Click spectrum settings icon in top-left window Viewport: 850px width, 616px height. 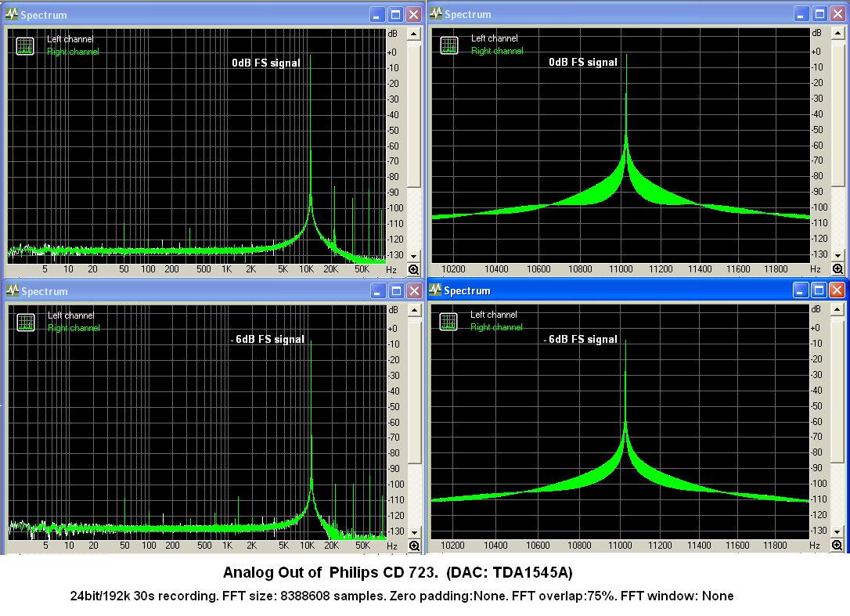(x=25, y=46)
